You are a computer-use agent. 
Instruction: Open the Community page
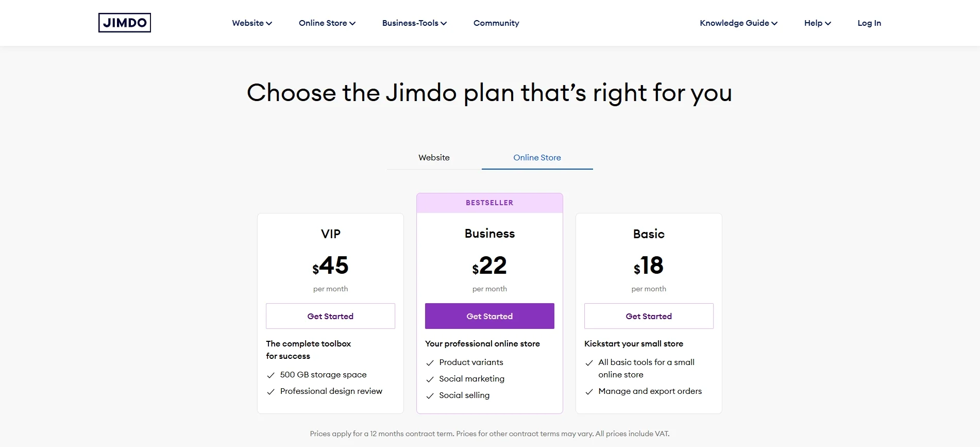496,23
